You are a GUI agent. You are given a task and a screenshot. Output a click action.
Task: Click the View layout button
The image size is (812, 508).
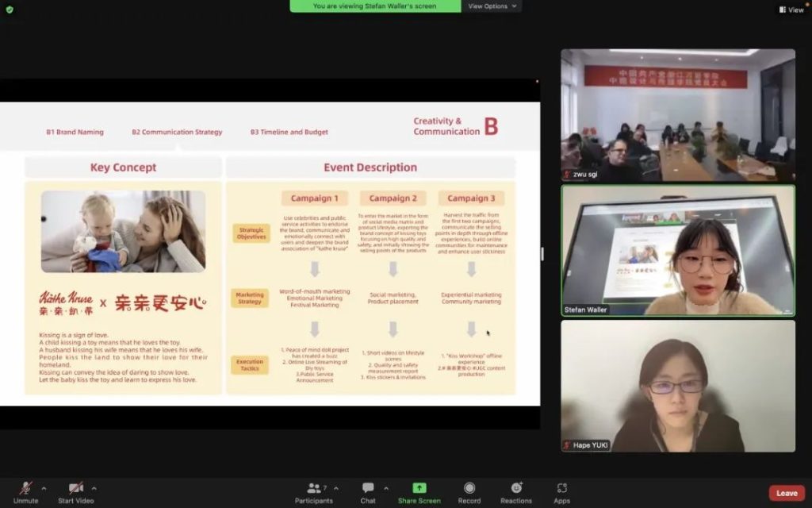[x=791, y=10]
